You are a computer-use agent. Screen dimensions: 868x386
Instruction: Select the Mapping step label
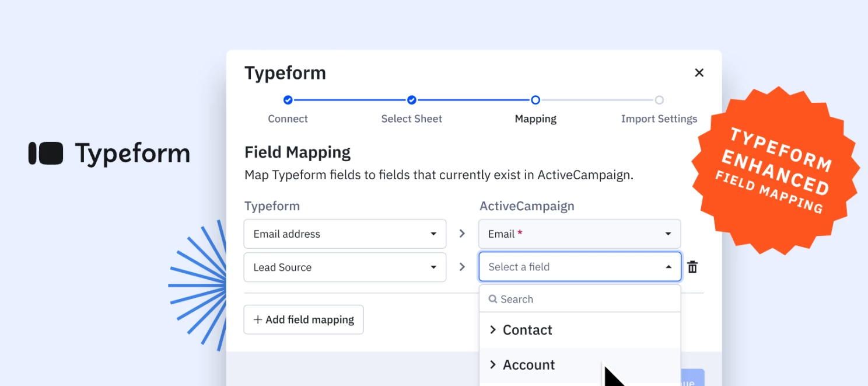pyautogui.click(x=535, y=119)
